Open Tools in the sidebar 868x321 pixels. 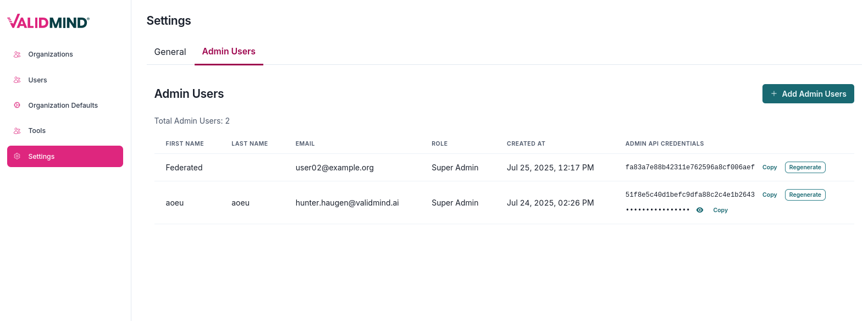pyautogui.click(x=65, y=130)
